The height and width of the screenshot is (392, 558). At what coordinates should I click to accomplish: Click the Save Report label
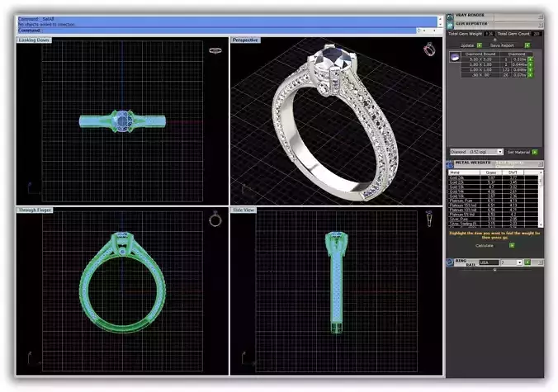pyautogui.click(x=502, y=45)
